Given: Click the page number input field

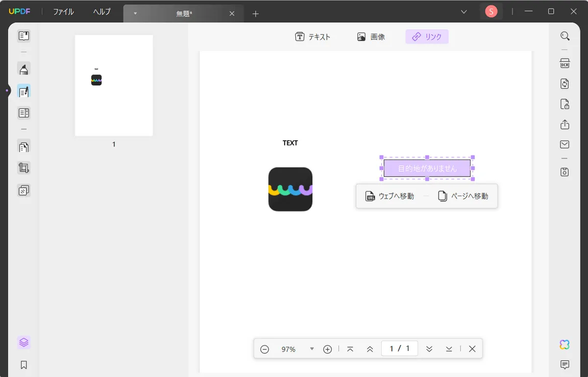Looking at the screenshot, I should click(x=399, y=349).
